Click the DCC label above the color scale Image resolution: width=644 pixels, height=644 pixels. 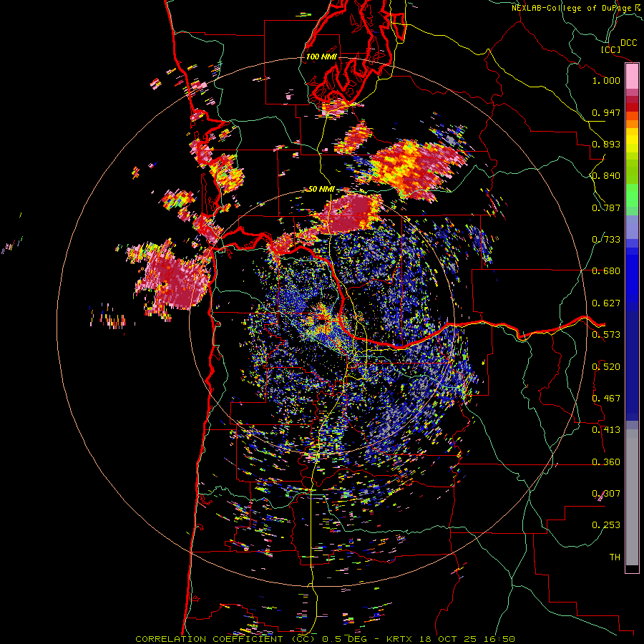628,43
